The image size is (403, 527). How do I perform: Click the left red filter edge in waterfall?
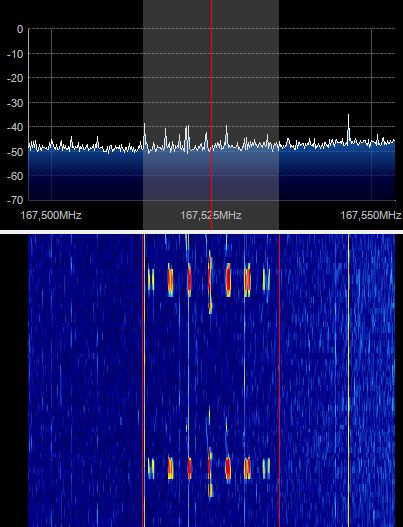click(144, 380)
